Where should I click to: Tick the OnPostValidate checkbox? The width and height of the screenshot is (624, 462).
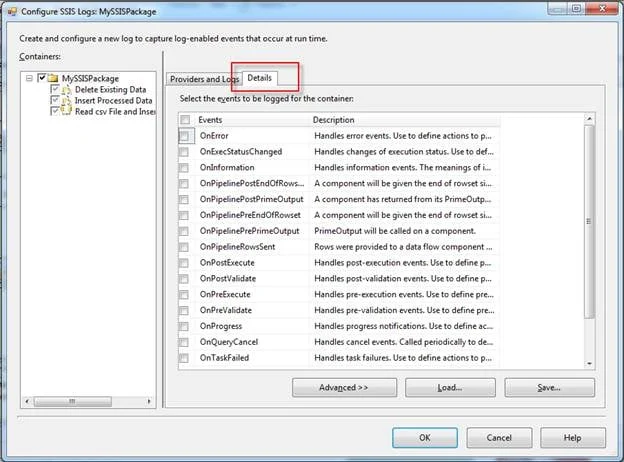coord(184,279)
